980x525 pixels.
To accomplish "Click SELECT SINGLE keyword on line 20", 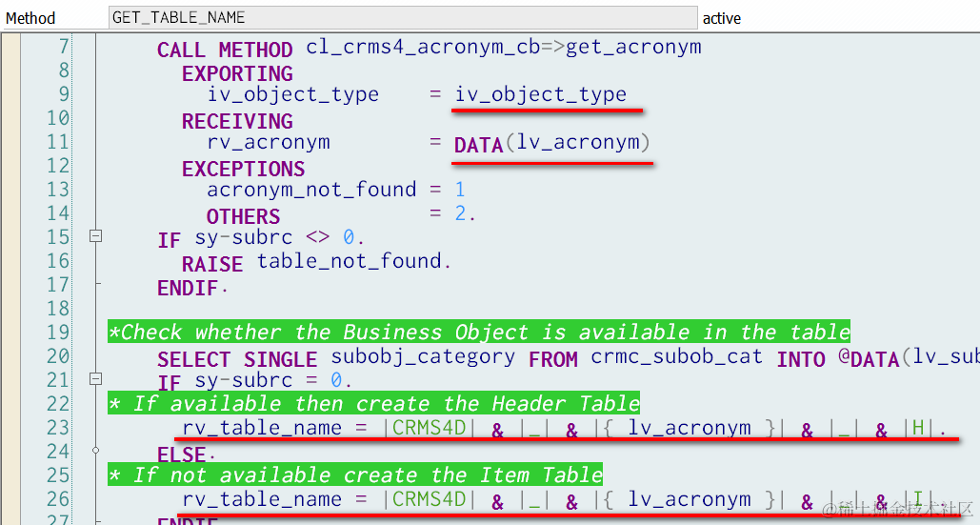I will 237,359.
